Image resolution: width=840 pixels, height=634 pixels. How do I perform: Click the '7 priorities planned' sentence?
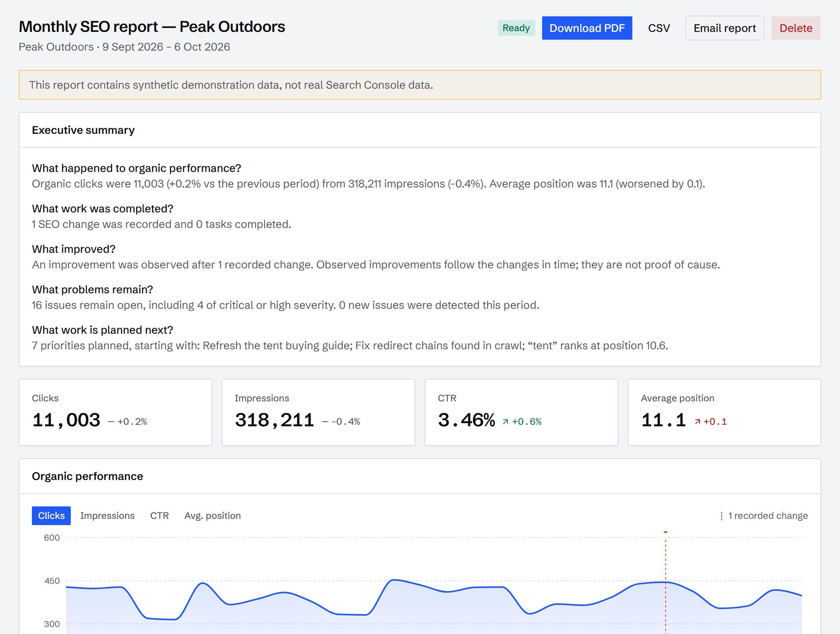point(350,345)
